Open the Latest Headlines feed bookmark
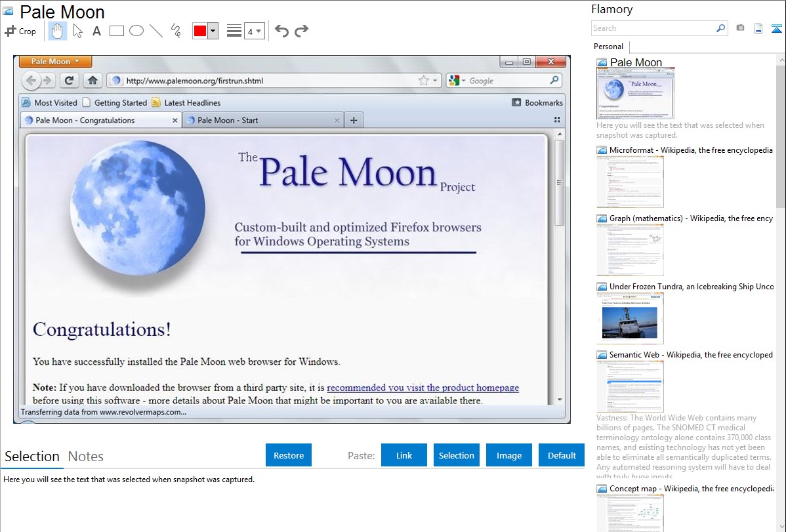The image size is (786, 532). 186,103
